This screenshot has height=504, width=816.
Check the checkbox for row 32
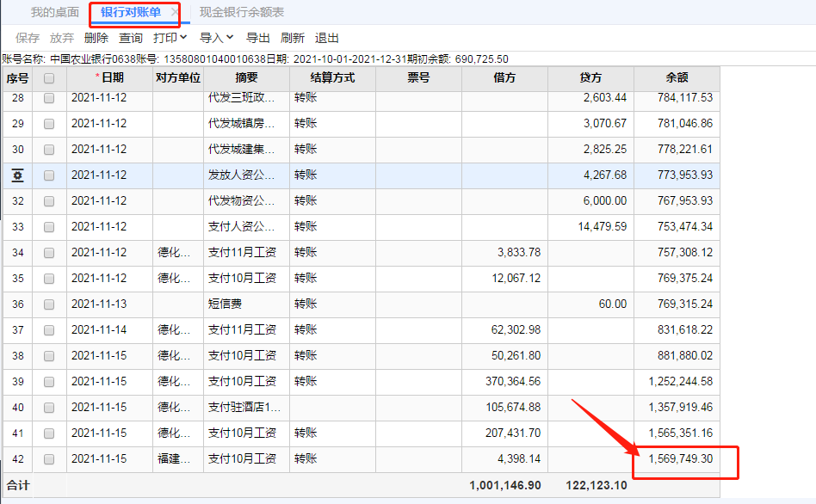click(x=49, y=201)
